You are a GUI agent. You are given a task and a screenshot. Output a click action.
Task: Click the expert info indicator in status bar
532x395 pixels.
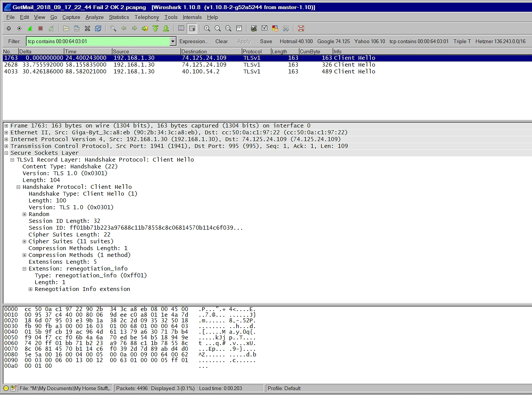click(6, 388)
